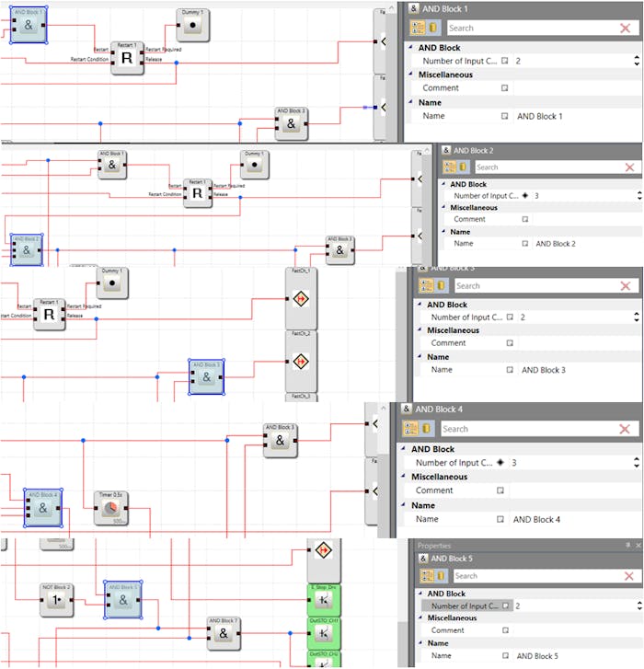
Task: Toggle categorized view in AND Block 2 panel
Action: click(x=450, y=167)
